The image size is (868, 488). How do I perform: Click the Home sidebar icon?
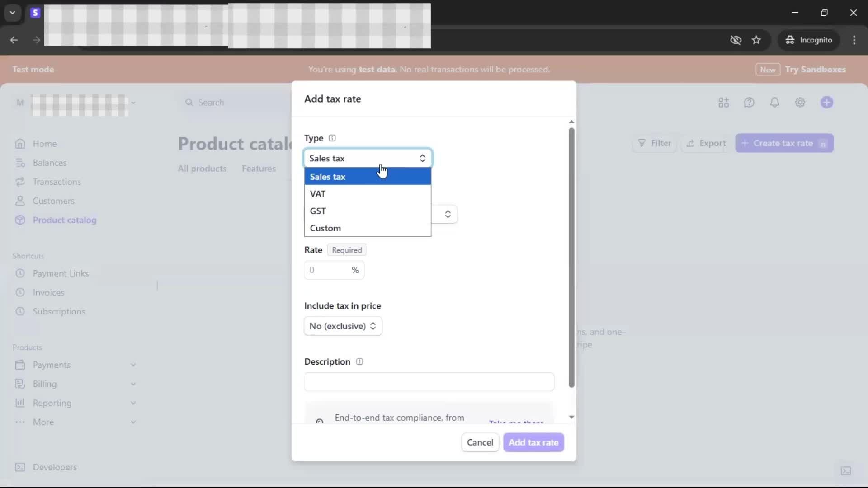pos(20,144)
